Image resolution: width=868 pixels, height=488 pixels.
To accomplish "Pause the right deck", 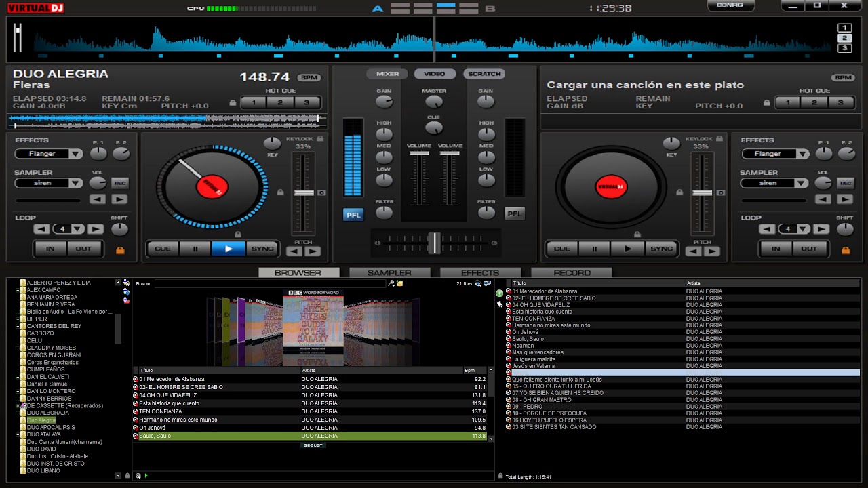I will click(x=595, y=249).
